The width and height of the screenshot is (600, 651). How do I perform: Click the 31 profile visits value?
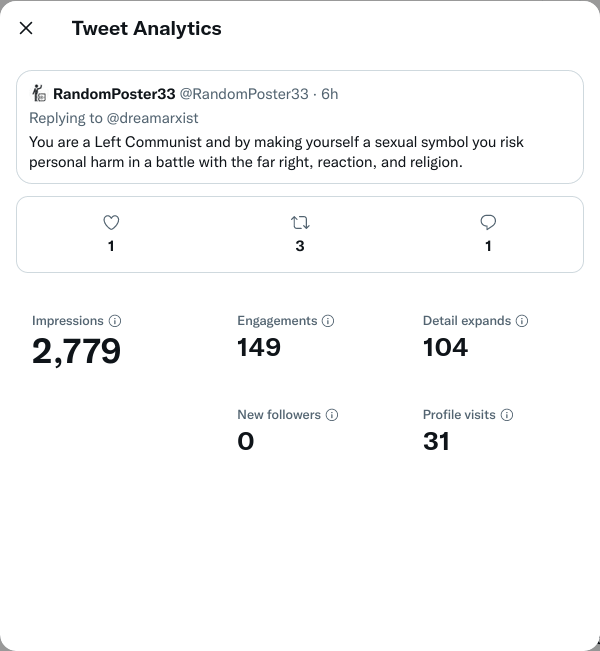(436, 441)
